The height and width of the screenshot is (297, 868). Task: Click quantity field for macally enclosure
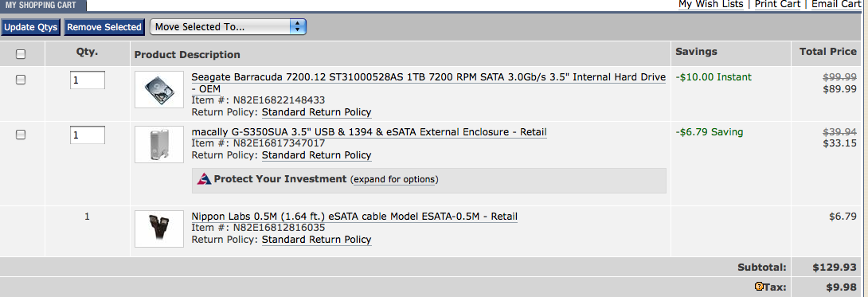point(88,135)
